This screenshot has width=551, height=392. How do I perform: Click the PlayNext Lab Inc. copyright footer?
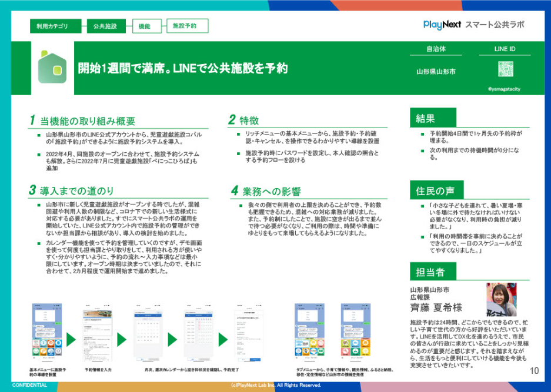276,386
